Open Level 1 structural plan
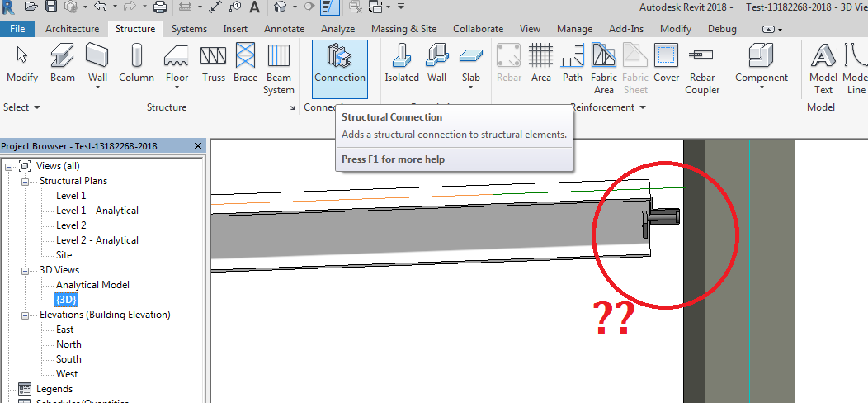Viewport: 868px width, 403px height. coord(71,195)
